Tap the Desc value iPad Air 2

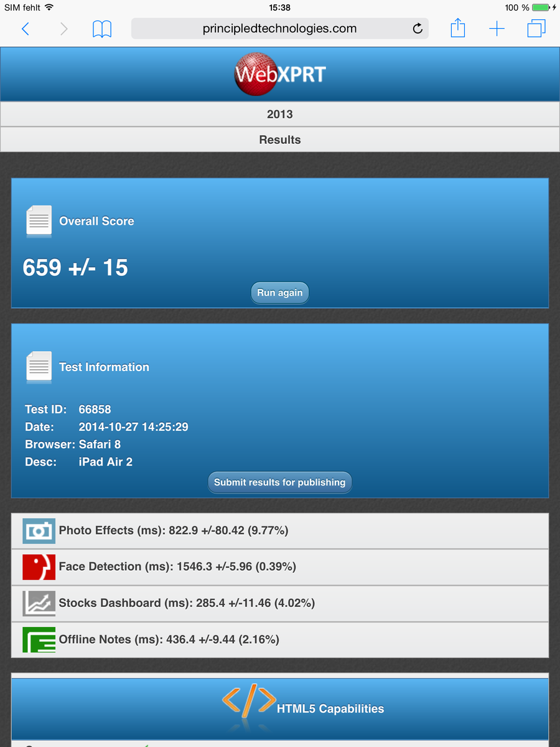tap(105, 462)
